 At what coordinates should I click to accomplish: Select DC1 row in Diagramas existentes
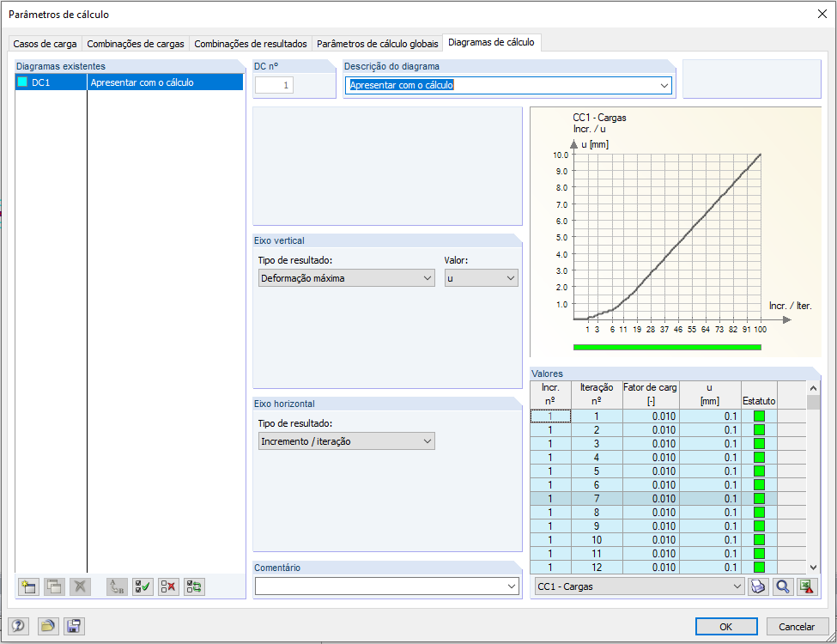tap(129, 82)
